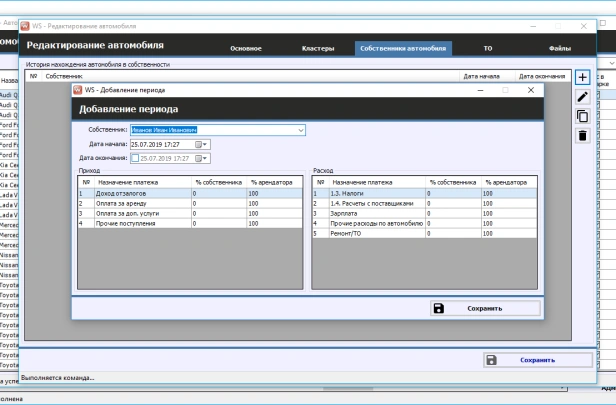616x405 pixels.
Task: Click the WS logo in the dialog title bar
Action: [78, 90]
